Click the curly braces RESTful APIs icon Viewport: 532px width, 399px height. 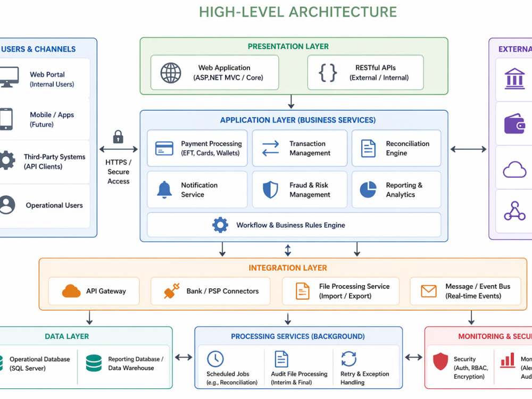click(328, 73)
